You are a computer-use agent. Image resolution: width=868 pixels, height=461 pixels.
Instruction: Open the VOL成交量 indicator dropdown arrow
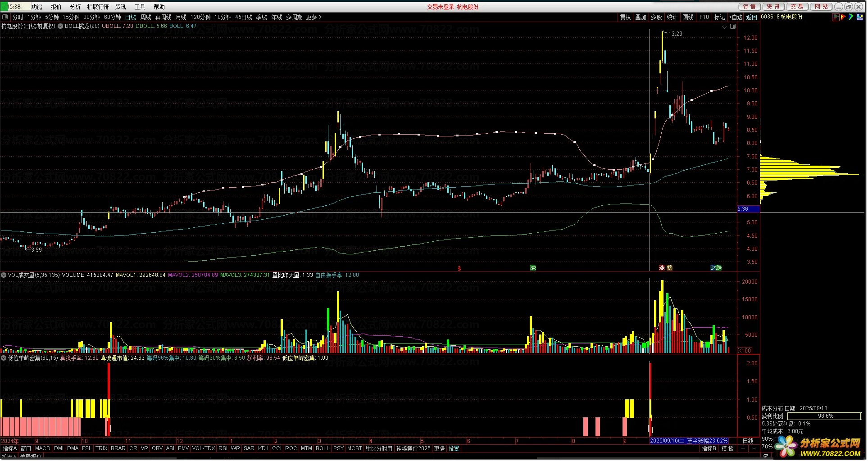tap(4, 275)
